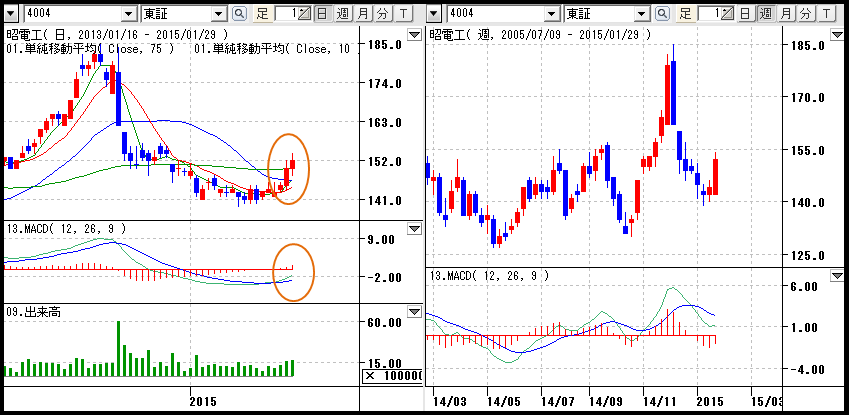849x415 pixels.
Task: Toggle monthly (月) timeframe on left chart
Action: pos(362,14)
